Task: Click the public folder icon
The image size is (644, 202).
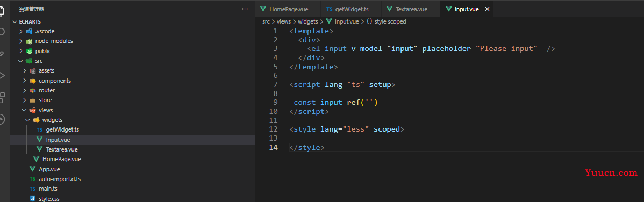Action: [x=29, y=52]
